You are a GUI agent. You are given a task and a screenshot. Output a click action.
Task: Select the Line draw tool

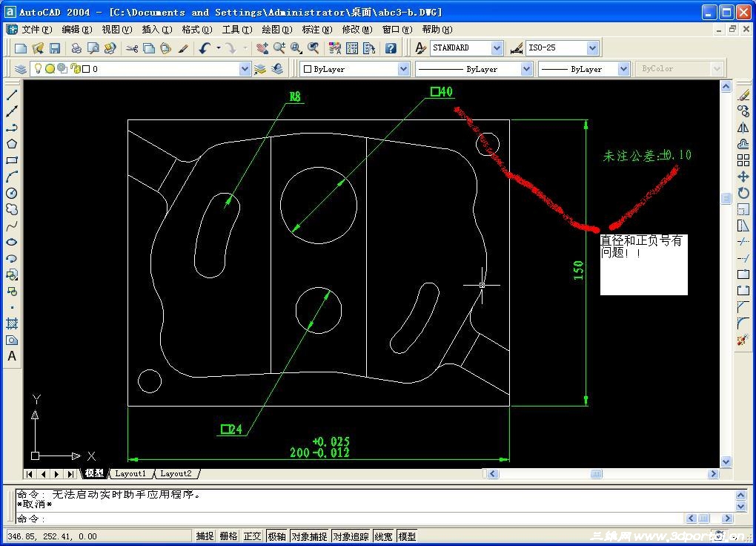[x=12, y=95]
